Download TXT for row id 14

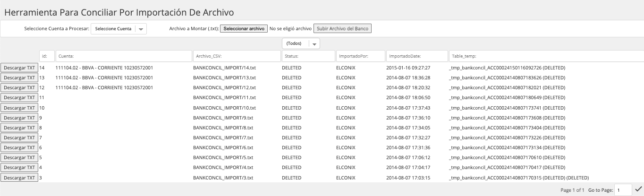[19, 68]
